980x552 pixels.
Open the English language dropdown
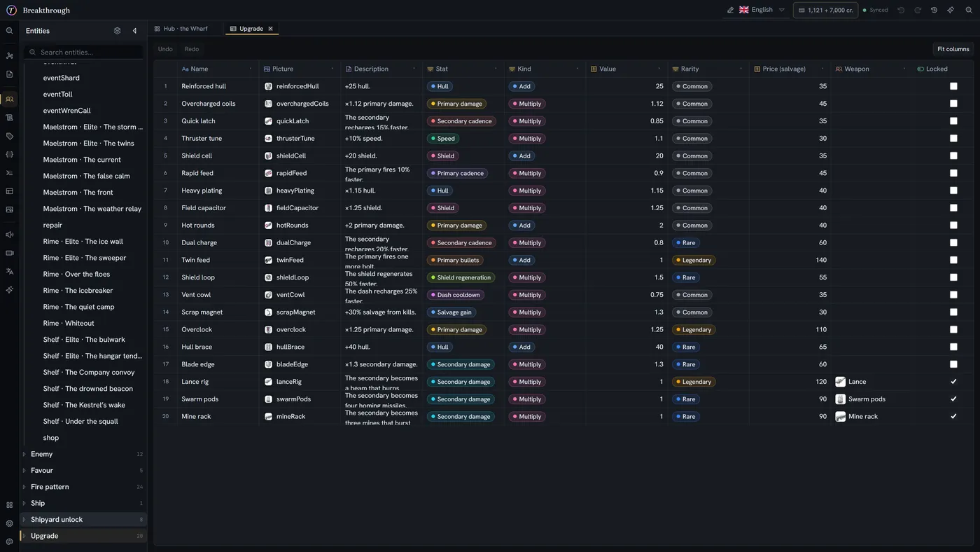(x=762, y=11)
